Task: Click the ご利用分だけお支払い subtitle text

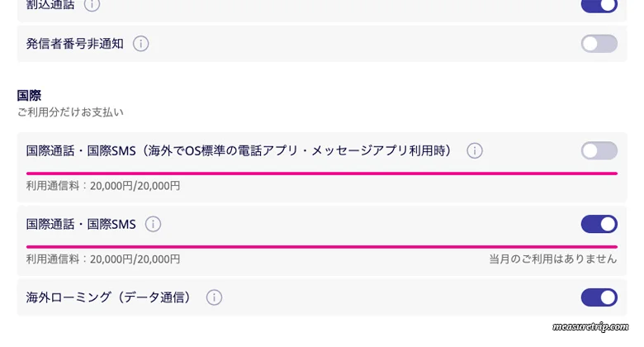Action: pyautogui.click(x=70, y=112)
